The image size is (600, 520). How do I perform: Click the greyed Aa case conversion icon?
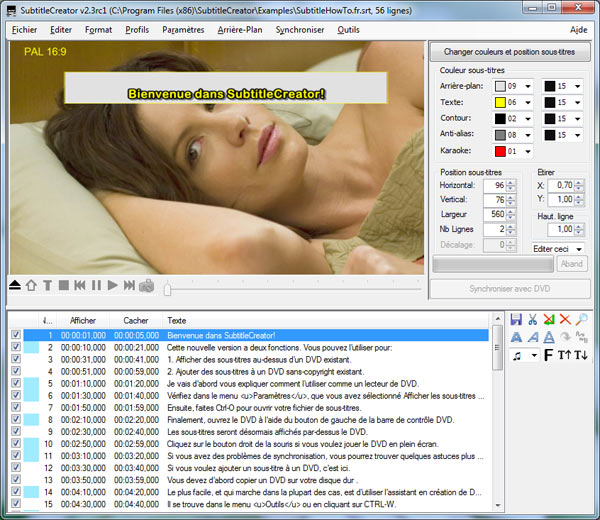[x=582, y=337]
